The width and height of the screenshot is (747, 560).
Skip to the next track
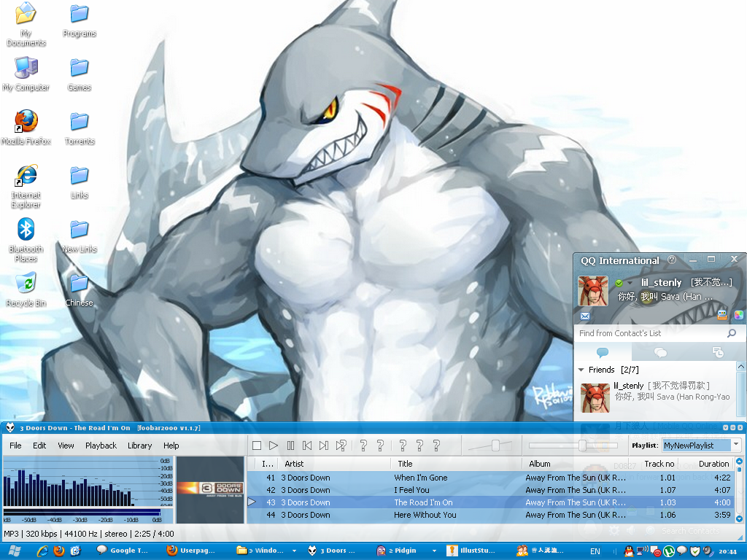point(324,446)
